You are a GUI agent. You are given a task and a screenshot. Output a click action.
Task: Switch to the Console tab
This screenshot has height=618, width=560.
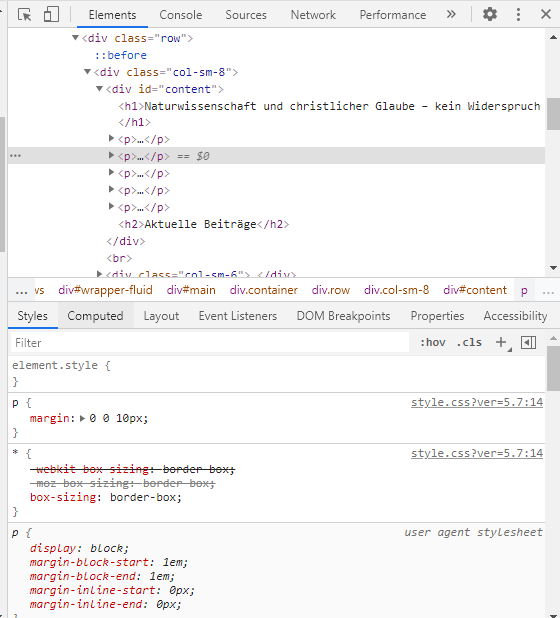pyautogui.click(x=180, y=15)
